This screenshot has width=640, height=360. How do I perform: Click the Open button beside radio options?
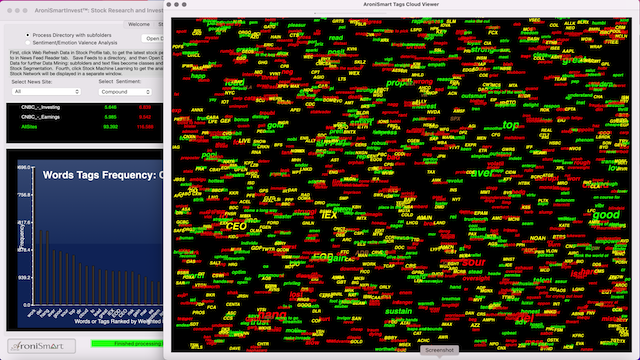(x=153, y=39)
